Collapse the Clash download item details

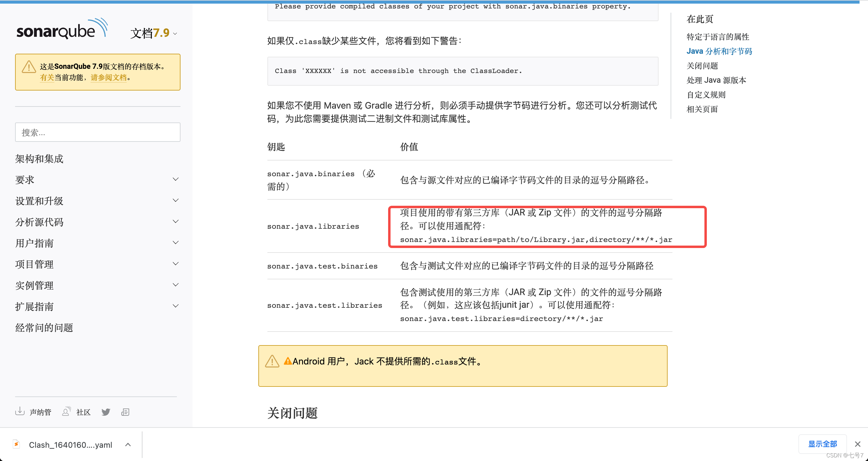pos(128,444)
